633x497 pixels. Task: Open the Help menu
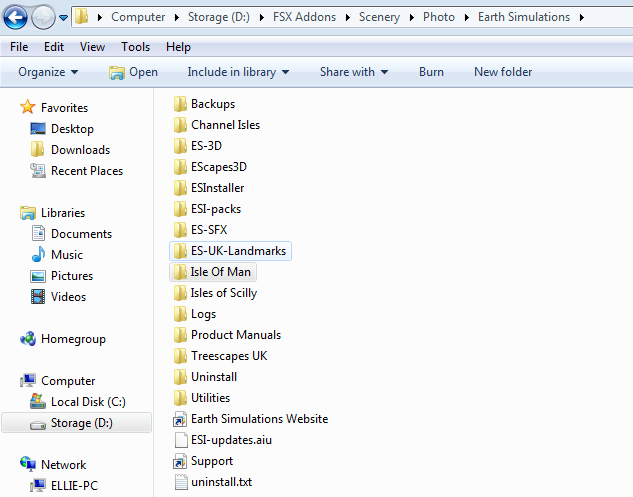coord(178,47)
